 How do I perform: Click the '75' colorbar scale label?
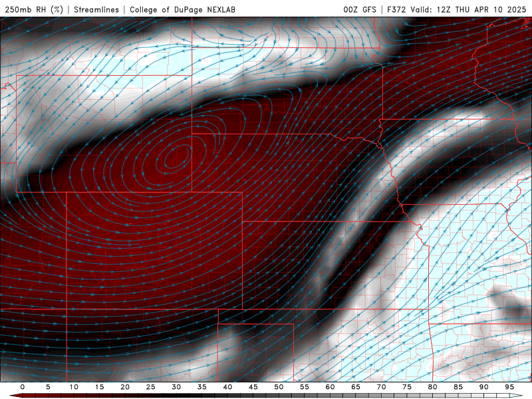pyautogui.click(x=407, y=387)
